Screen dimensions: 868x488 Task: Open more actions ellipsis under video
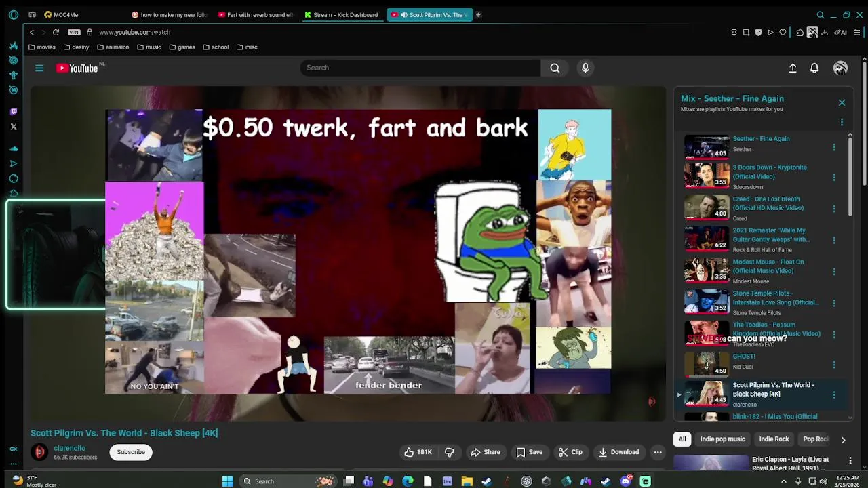click(658, 452)
